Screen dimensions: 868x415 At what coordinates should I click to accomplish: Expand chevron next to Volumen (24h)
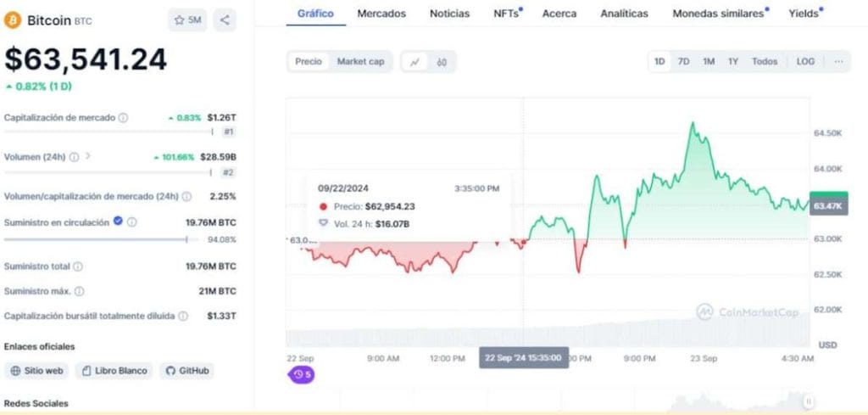click(x=87, y=156)
